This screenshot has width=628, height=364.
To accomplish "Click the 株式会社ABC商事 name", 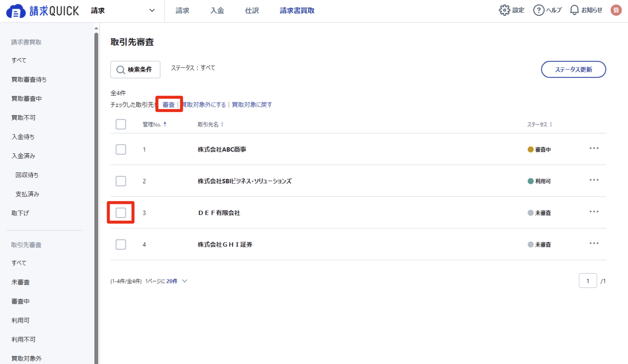I will point(222,150).
